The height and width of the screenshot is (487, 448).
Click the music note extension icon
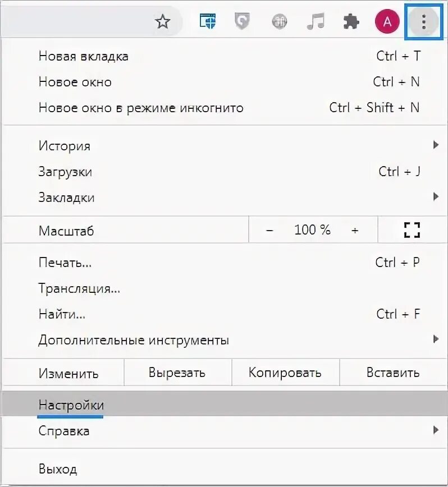[316, 22]
